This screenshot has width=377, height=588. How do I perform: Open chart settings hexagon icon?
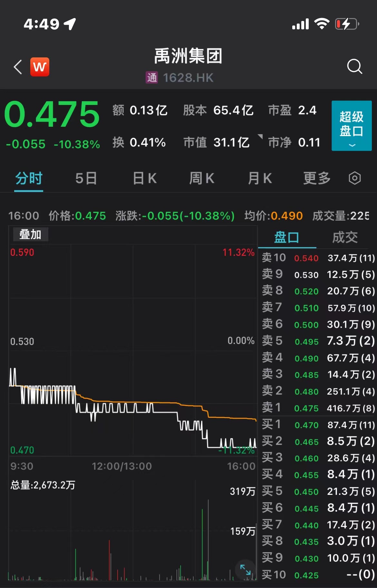pyautogui.click(x=354, y=178)
